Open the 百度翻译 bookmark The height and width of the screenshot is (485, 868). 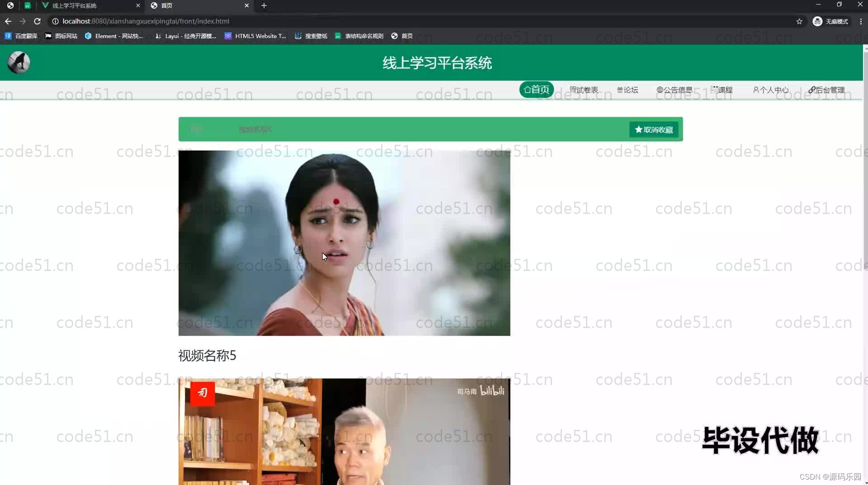pyautogui.click(x=21, y=36)
